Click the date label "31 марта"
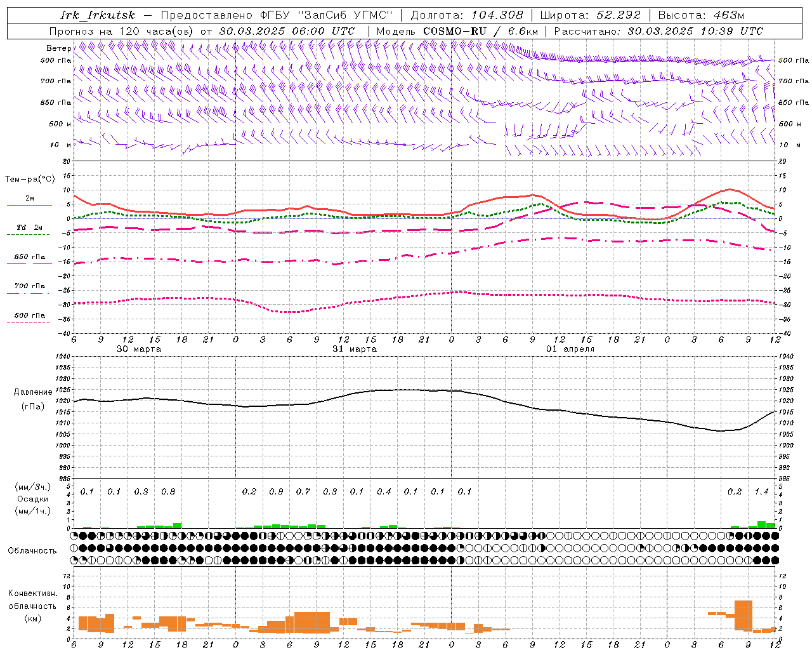Viewport: 812px width, 650px height. coord(355,349)
